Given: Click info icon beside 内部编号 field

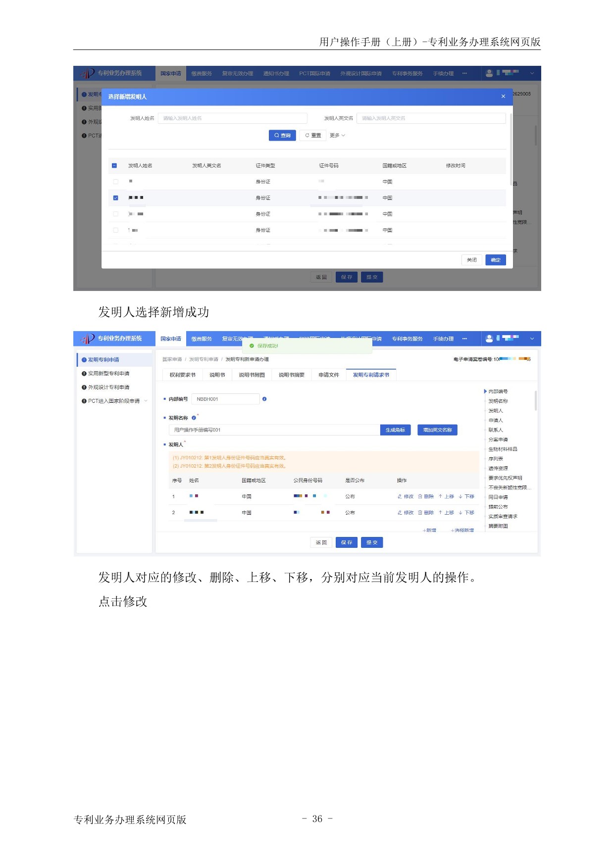Looking at the screenshot, I should click(x=264, y=399).
